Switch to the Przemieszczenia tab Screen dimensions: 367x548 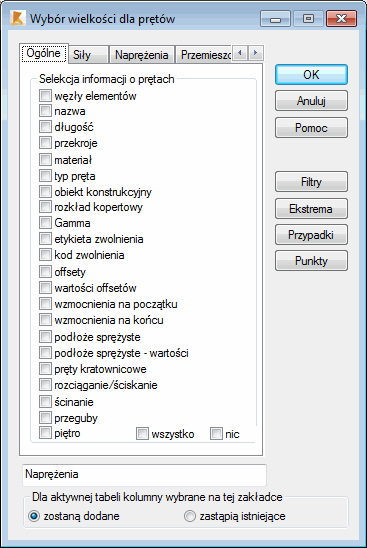tap(203, 55)
